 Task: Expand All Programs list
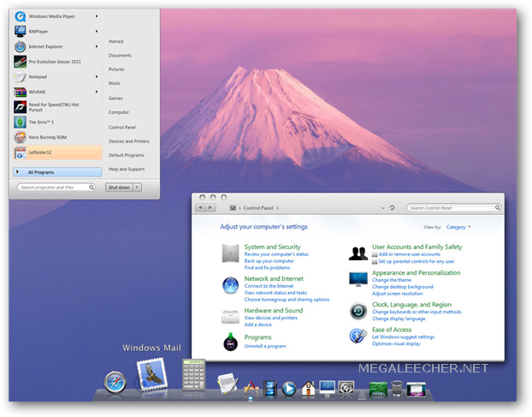point(57,172)
